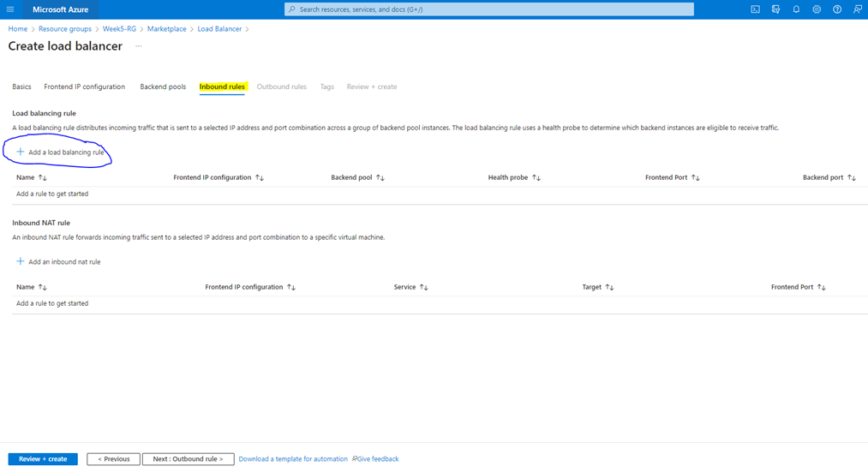Switch to the Basics tab
Viewport: 868px width, 472px height.
21,87
